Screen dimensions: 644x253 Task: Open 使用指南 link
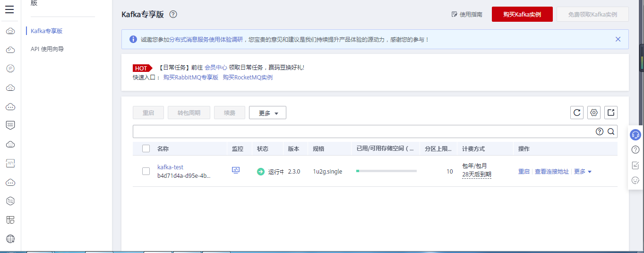click(467, 15)
